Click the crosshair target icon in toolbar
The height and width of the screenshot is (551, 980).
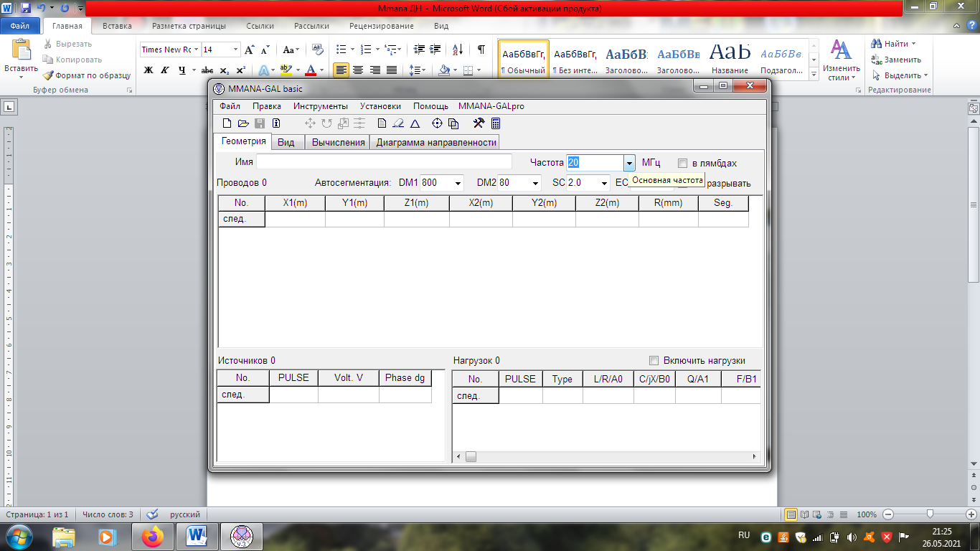[x=437, y=123]
